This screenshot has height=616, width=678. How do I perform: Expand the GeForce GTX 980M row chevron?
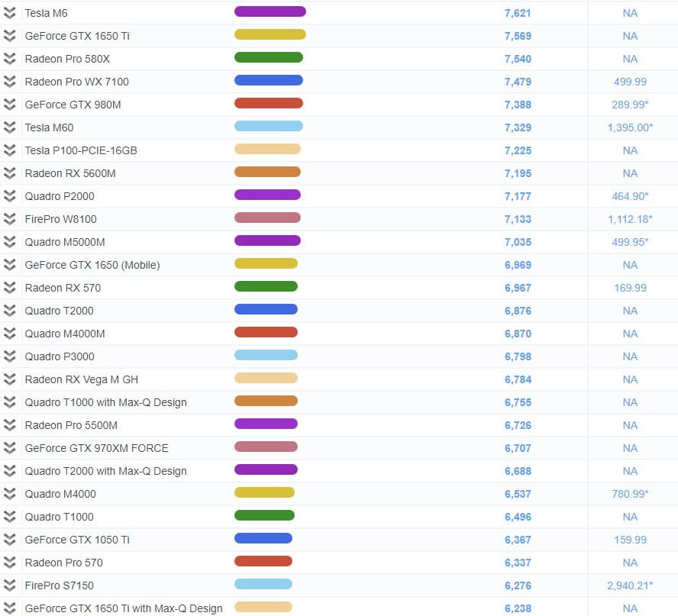coord(9,105)
